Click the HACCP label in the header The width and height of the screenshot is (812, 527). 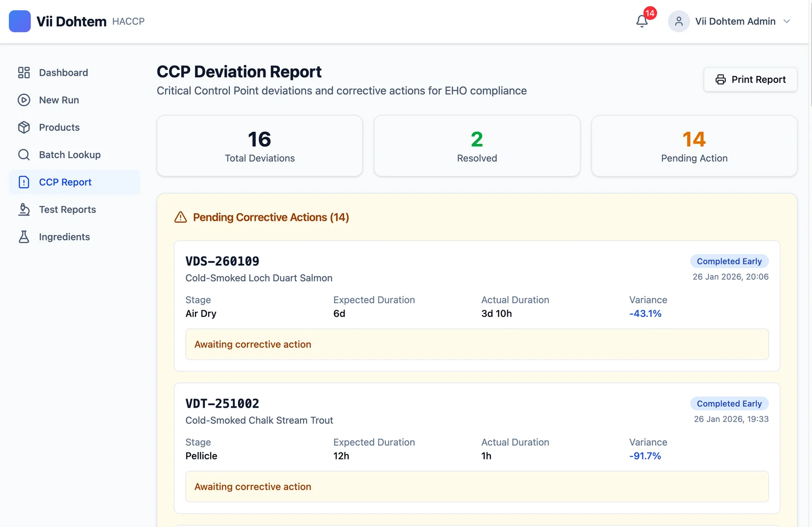click(x=128, y=21)
